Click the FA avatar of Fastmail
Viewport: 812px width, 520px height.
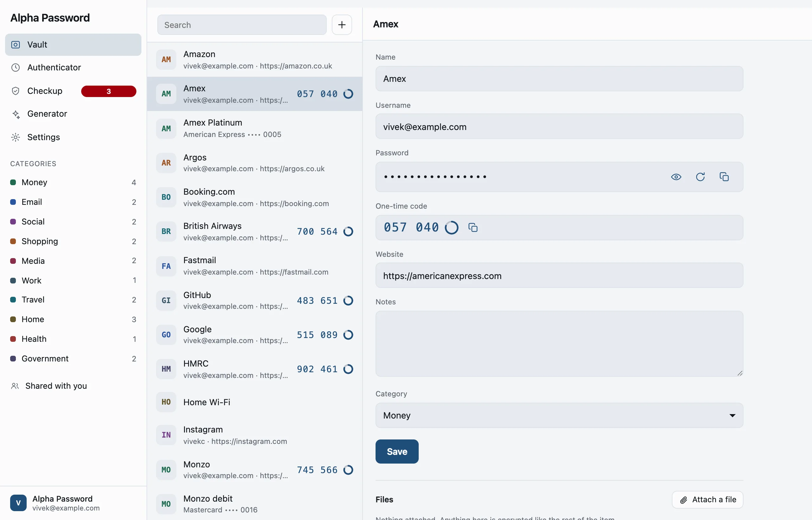pos(166,266)
